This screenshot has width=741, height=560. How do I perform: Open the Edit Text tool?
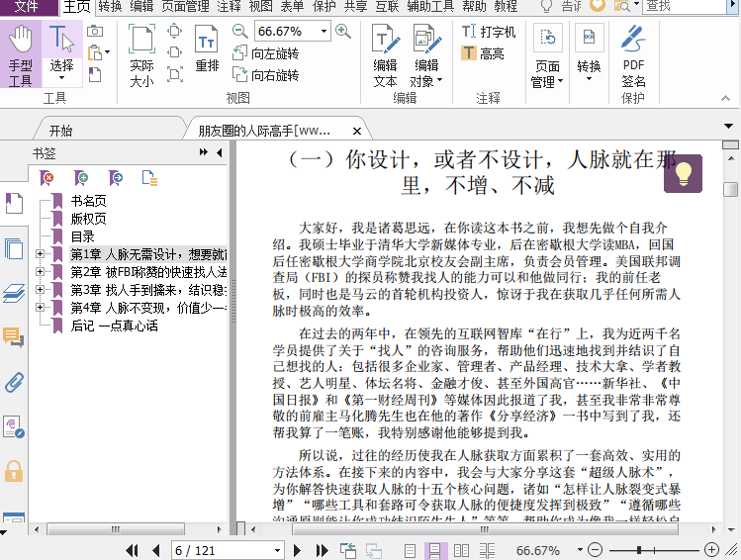pos(385,55)
